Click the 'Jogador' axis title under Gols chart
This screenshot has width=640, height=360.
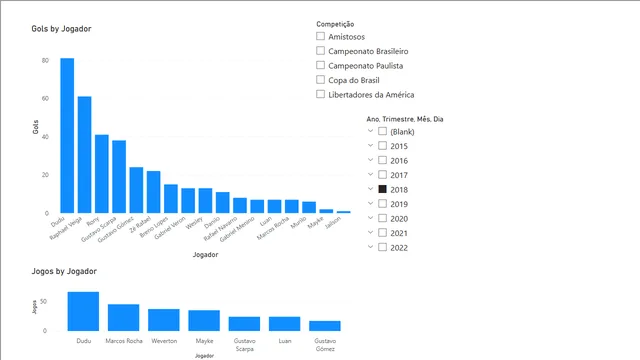coord(205,254)
